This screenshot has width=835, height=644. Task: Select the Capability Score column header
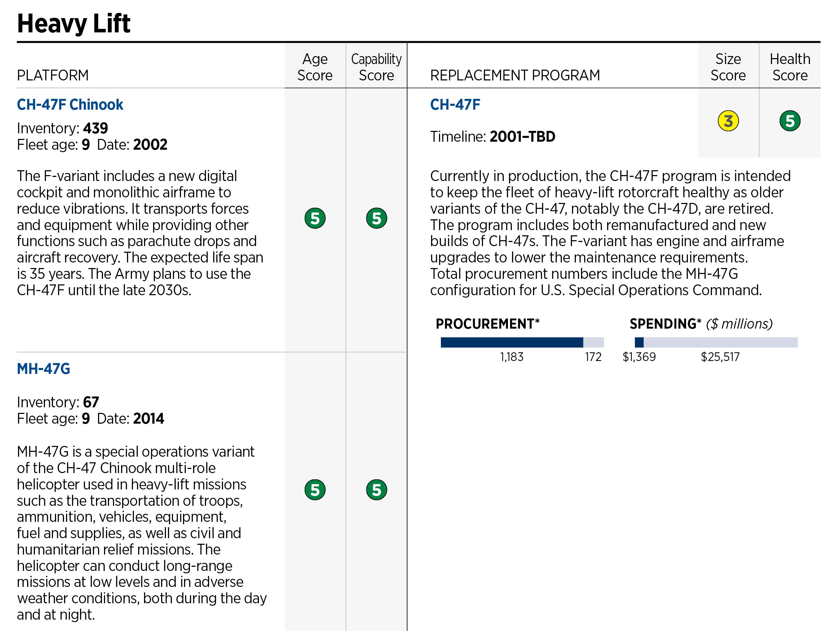tap(376, 67)
